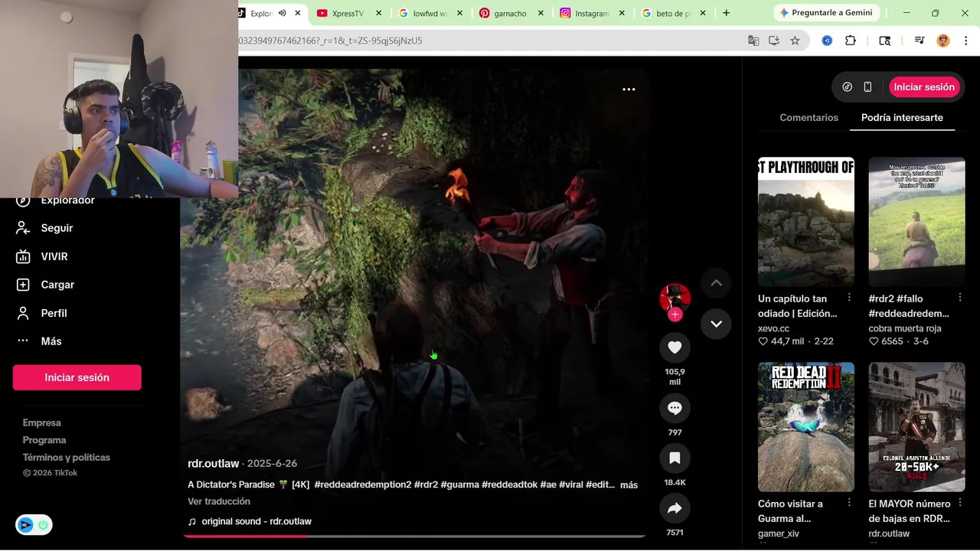The image size is (980, 551).
Task: Click the address bar URL field
Action: 490,41
